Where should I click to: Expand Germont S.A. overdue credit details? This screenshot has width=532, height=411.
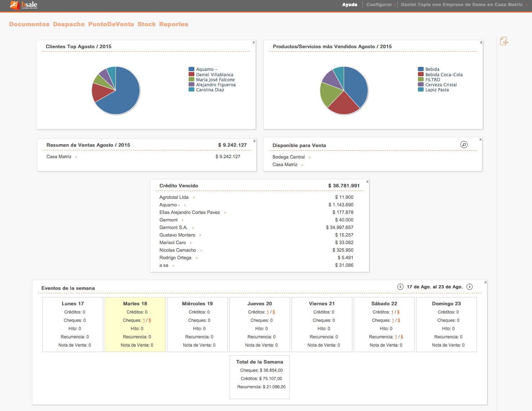193,228
